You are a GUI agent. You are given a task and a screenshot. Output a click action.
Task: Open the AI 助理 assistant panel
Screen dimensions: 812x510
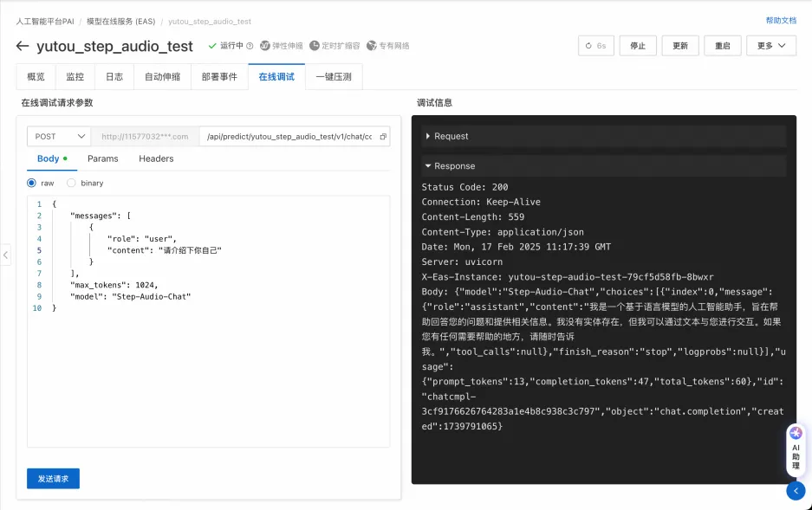pyautogui.click(x=796, y=449)
